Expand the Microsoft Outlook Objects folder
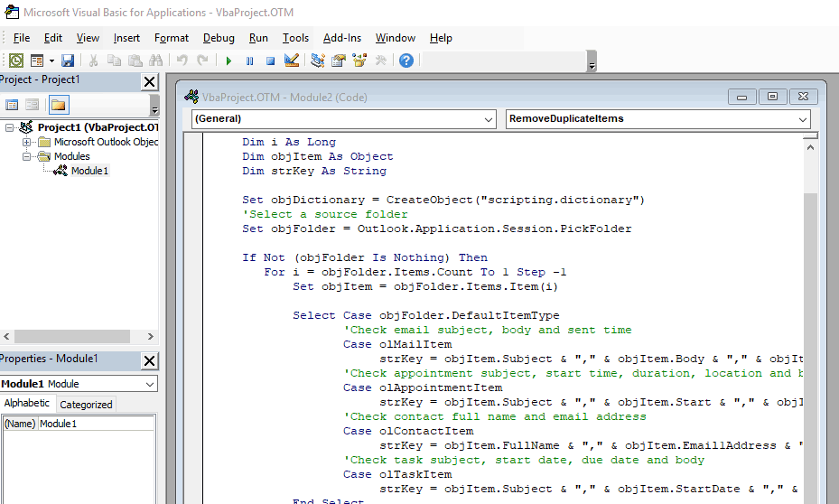839x504 pixels. click(x=26, y=142)
